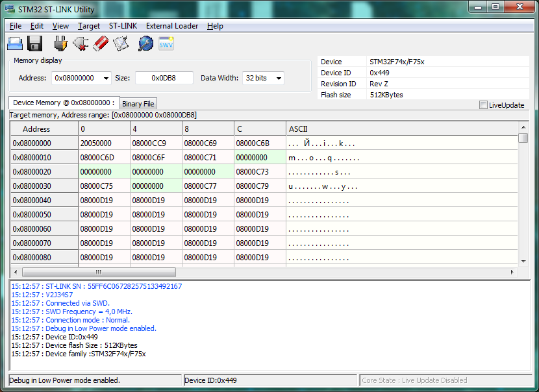The height and width of the screenshot is (392, 539).
Task: Select memory cell 08000C6D
Action: pyautogui.click(x=104, y=158)
